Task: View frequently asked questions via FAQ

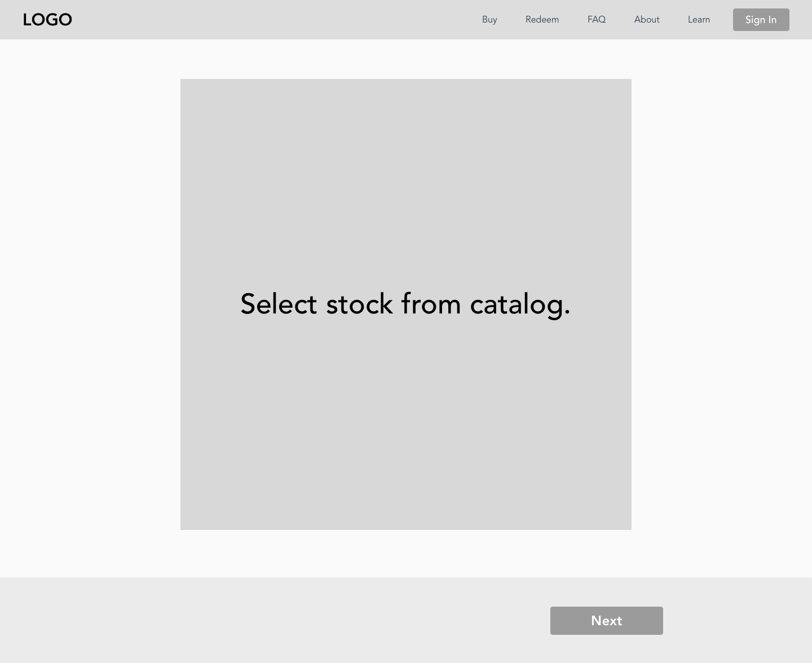Action: point(596,20)
